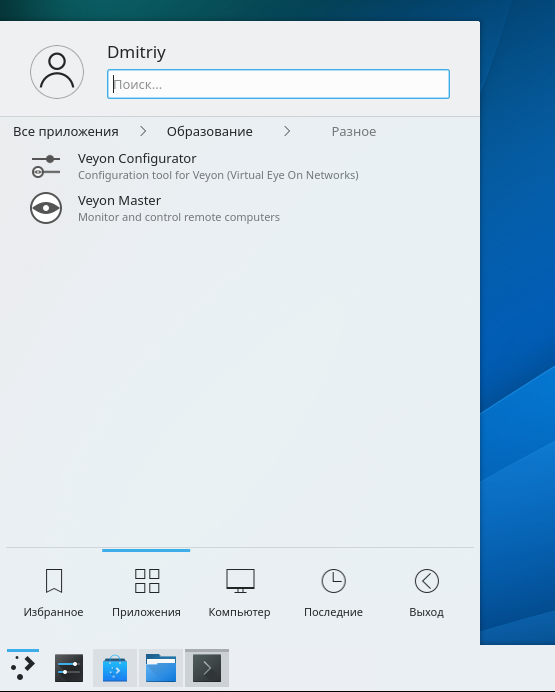Focus the Поиск search field
The width and height of the screenshot is (555, 692).
[278, 84]
